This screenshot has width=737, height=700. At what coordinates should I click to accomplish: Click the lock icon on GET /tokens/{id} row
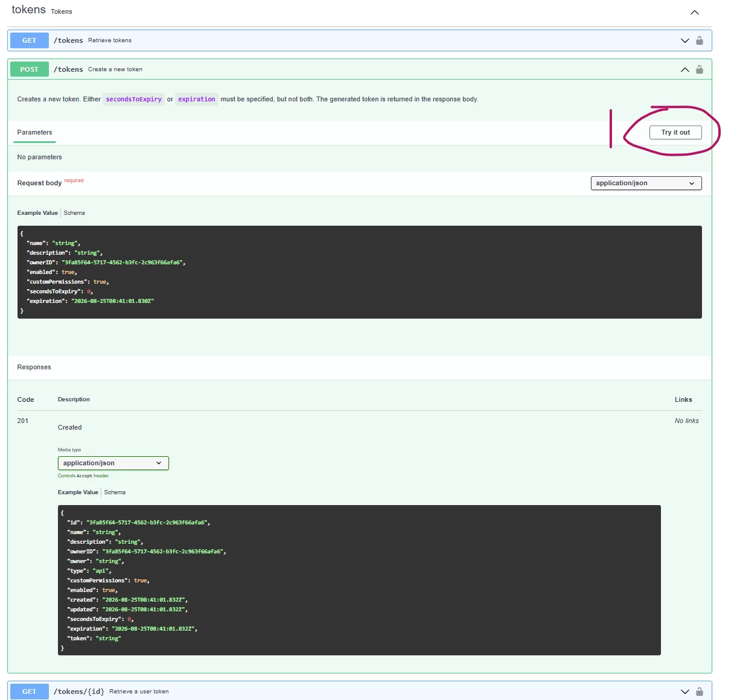click(x=699, y=692)
